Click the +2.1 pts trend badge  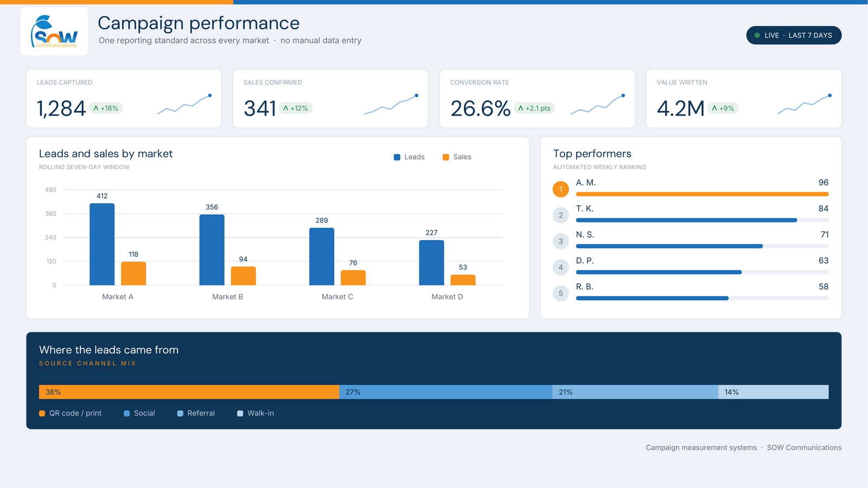(534, 108)
